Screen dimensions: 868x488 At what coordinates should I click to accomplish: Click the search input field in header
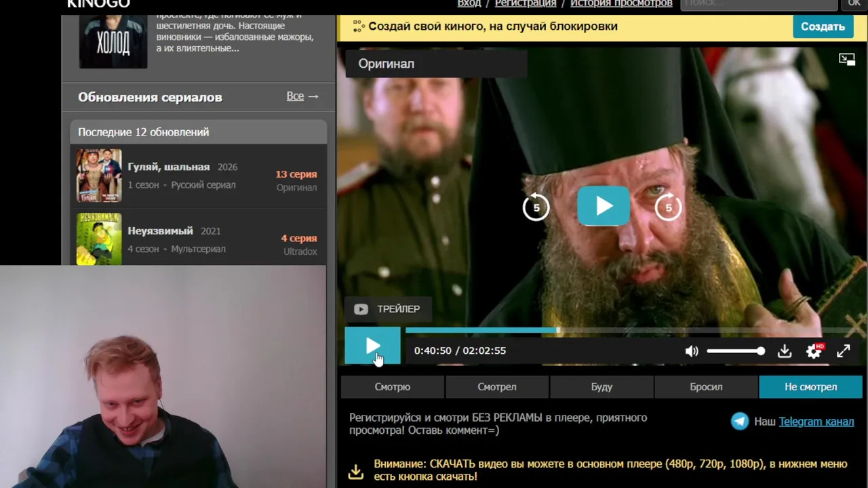759,4
